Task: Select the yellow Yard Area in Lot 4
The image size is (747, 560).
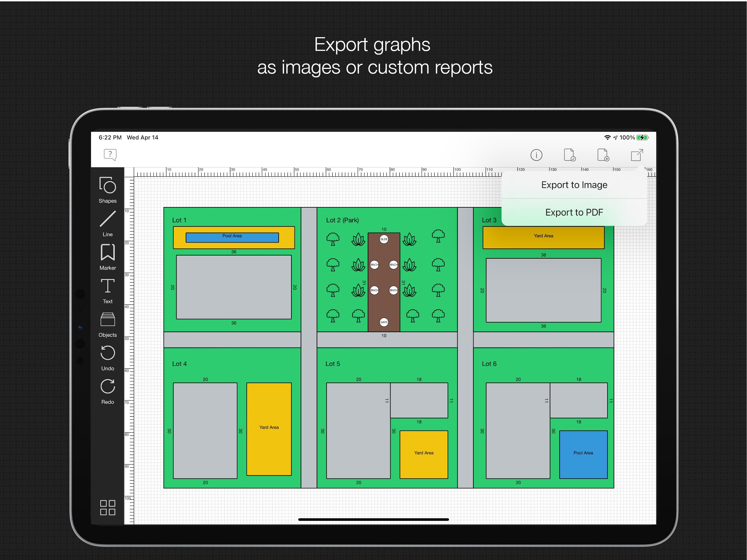Action: click(x=269, y=429)
